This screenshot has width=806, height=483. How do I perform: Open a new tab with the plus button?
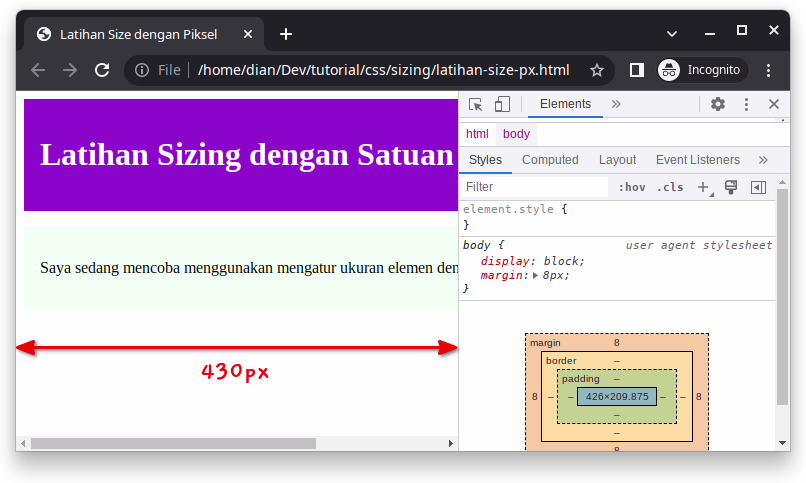[x=286, y=34]
